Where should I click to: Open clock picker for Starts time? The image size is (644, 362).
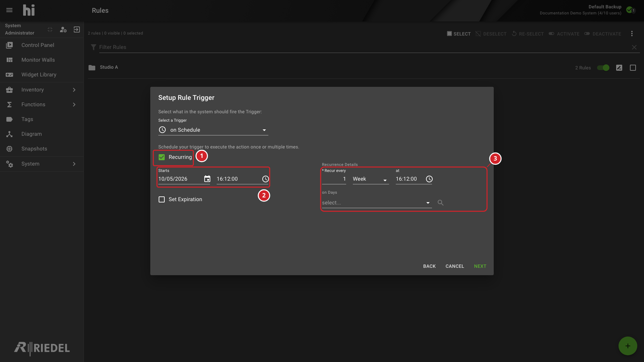265,179
